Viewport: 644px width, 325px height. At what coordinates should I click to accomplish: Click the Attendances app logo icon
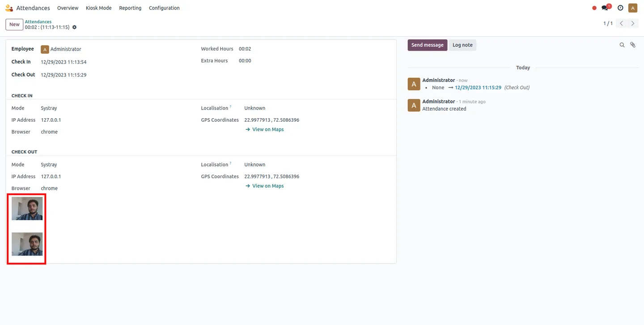click(x=9, y=8)
